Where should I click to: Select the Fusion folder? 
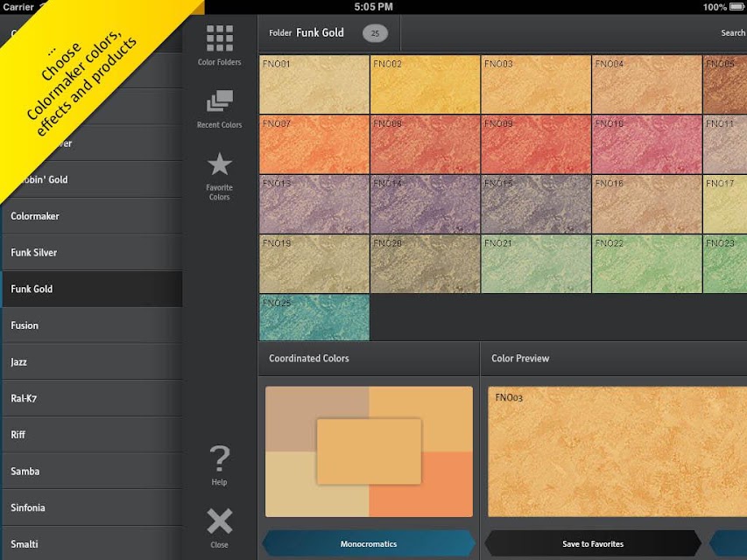(93, 325)
